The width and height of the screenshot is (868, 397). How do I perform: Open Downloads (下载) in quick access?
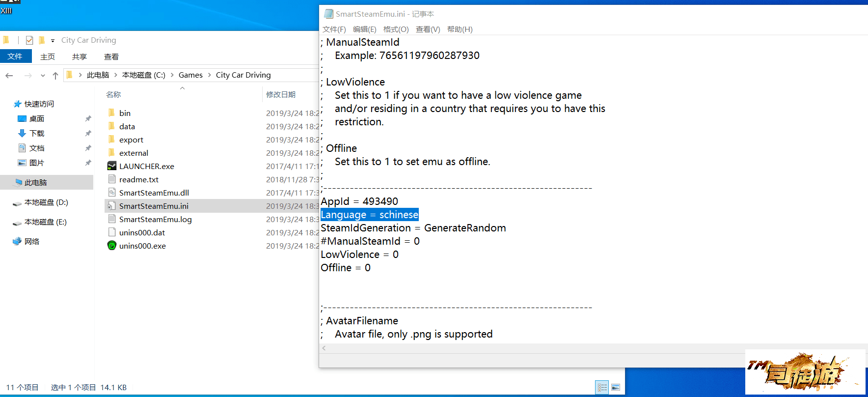point(37,133)
